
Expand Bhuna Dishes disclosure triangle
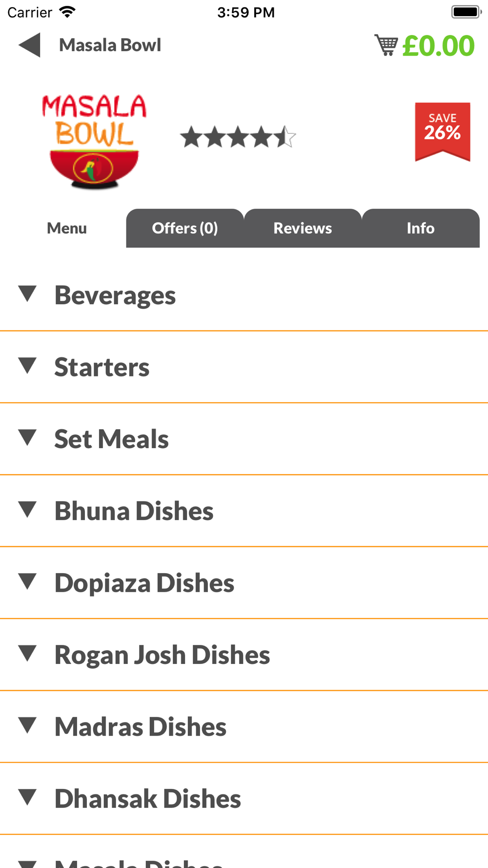tap(27, 509)
